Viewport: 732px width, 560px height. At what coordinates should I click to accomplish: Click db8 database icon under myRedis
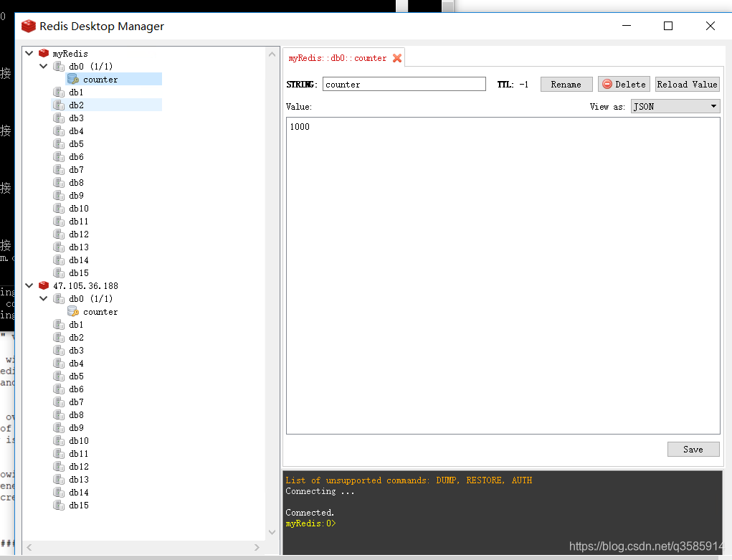pyautogui.click(x=59, y=182)
